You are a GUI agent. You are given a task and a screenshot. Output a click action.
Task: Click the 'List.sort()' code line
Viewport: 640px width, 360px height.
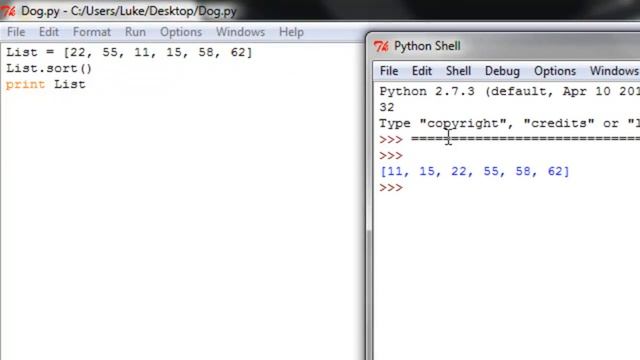[49, 68]
